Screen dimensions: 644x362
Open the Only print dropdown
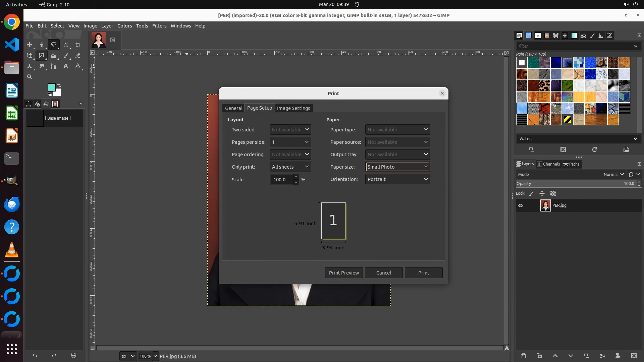pyautogui.click(x=290, y=167)
